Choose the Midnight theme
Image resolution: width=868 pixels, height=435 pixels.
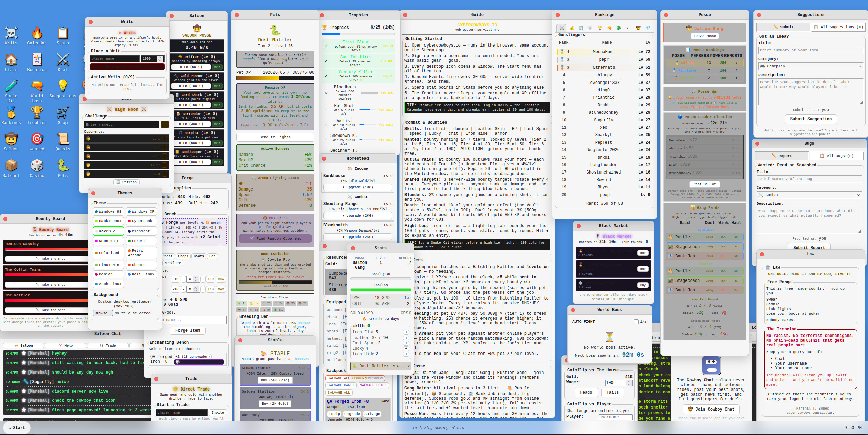pyautogui.click(x=141, y=231)
